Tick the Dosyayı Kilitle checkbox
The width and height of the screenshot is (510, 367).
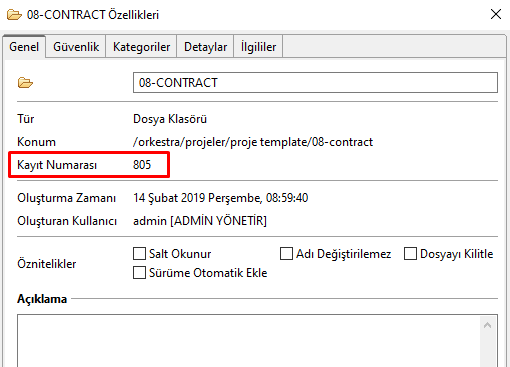(410, 254)
